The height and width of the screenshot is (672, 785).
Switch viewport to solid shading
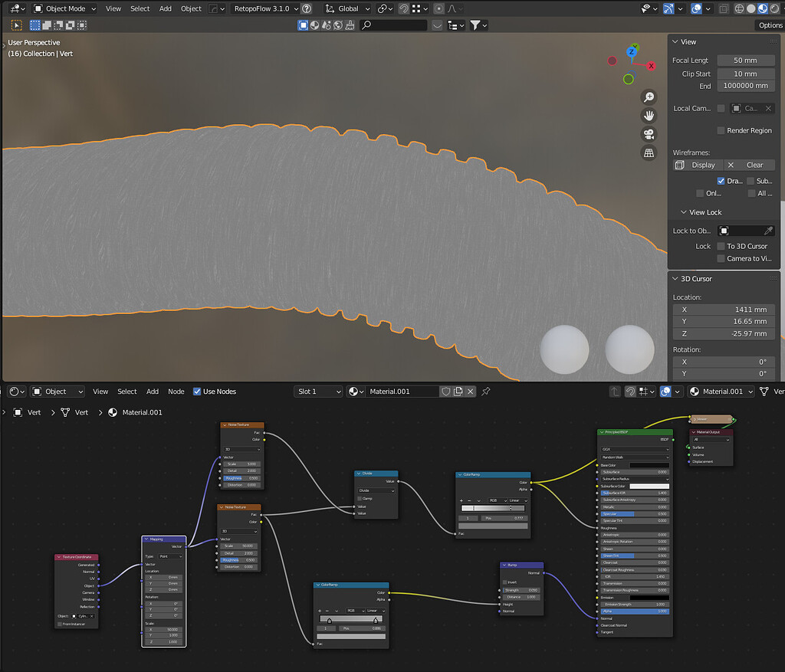(x=751, y=8)
